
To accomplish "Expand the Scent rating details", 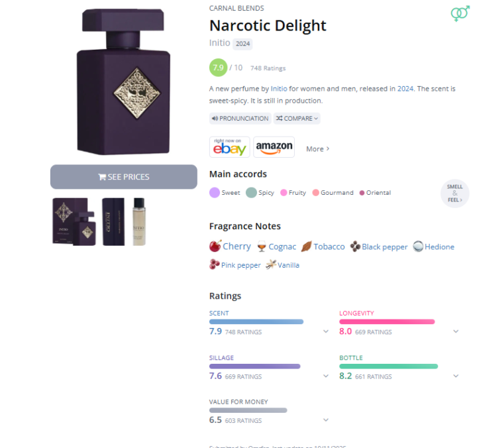I will (326, 331).
